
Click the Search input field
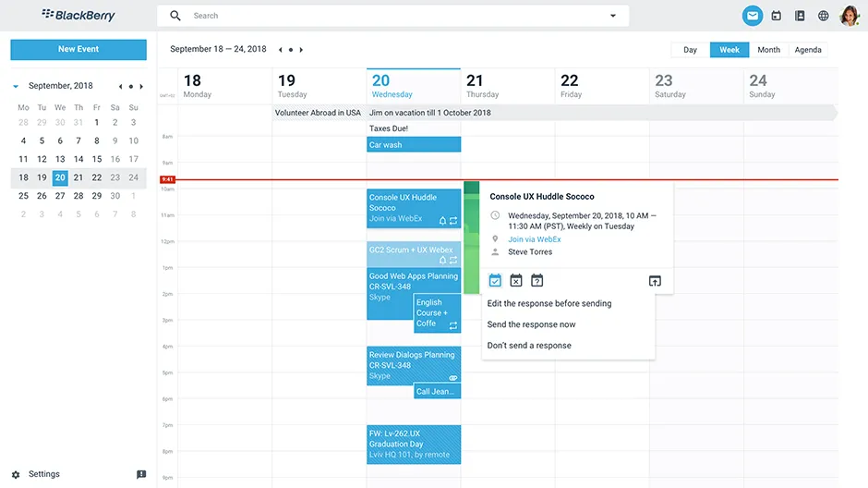pyautogui.click(x=393, y=16)
